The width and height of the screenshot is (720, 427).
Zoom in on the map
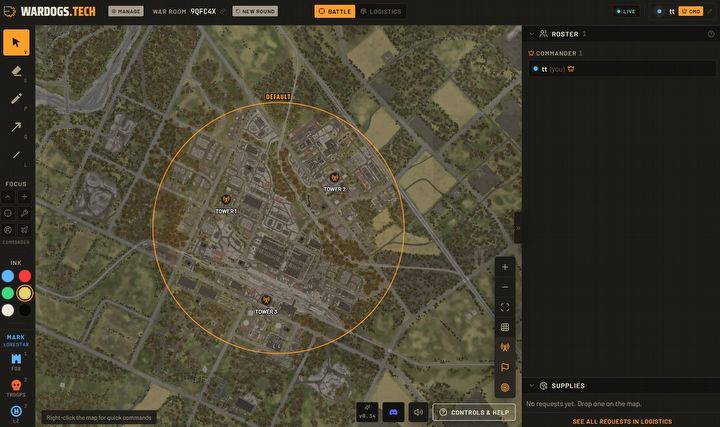tap(505, 267)
